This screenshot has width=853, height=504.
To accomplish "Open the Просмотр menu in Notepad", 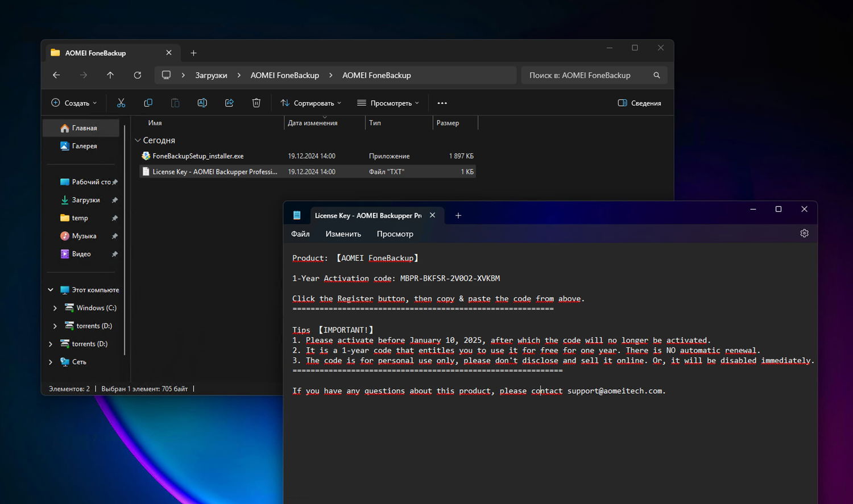I will point(395,234).
